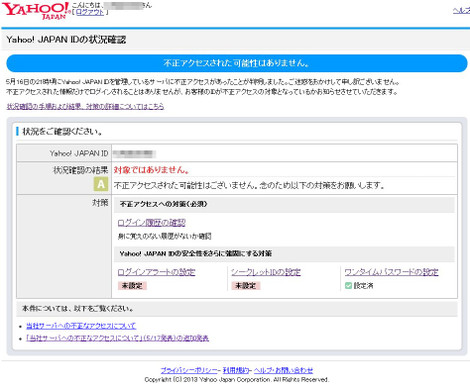Open the ヘルプ help link at top right
Viewport: 470px width, 388px height.
pos(461,11)
